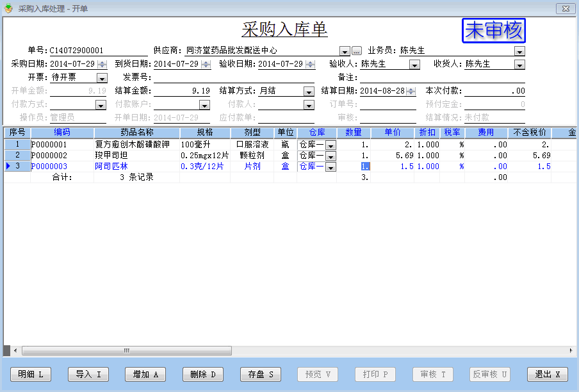Click the 编码 column header
The height and width of the screenshot is (392, 579).
point(62,132)
